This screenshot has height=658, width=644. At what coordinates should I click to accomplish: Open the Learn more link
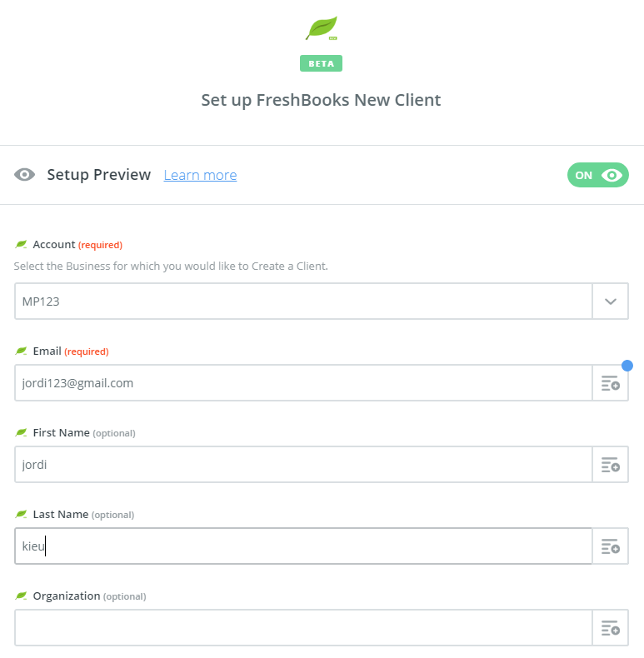click(200, 175)
